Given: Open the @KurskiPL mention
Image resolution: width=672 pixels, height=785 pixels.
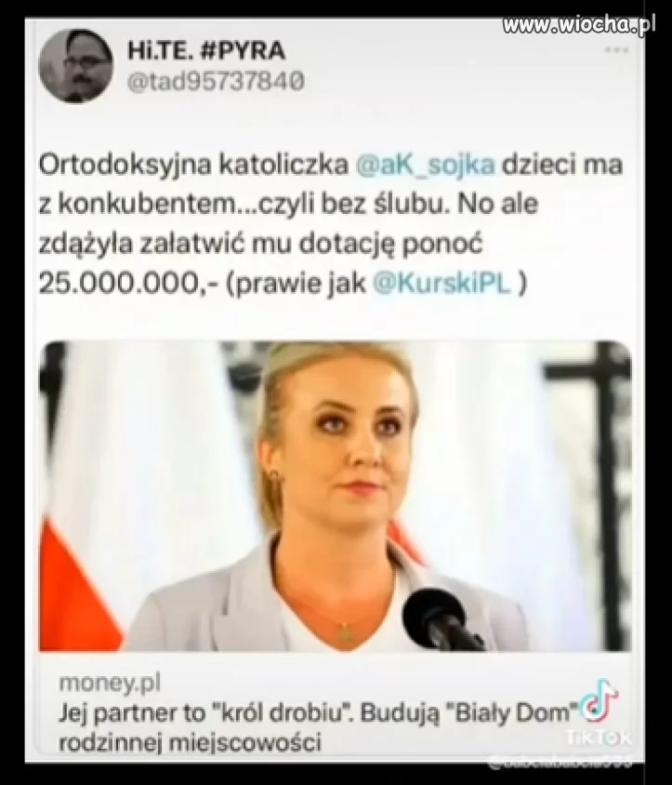Looking at the screenshot, I should (441, 284).
